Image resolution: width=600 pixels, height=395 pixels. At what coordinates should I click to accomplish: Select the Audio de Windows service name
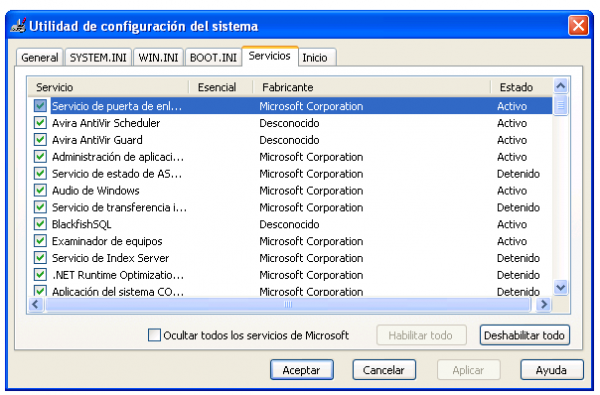click(96, 190)
